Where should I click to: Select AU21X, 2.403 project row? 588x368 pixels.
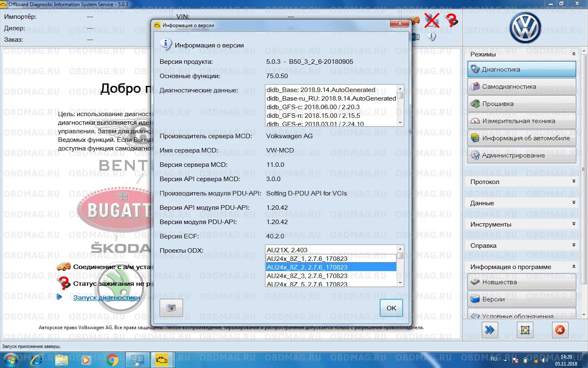point(331,250)
